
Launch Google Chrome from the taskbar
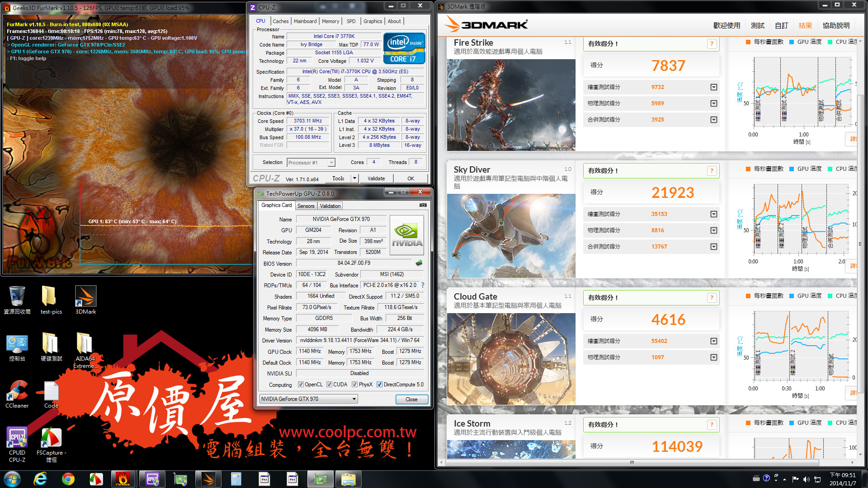point(68,479)
